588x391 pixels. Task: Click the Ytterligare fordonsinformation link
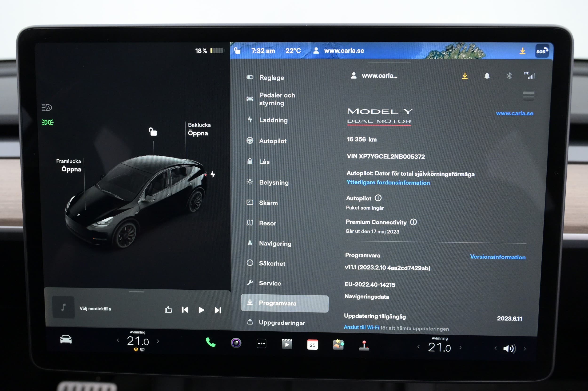[x=388, y=182]
